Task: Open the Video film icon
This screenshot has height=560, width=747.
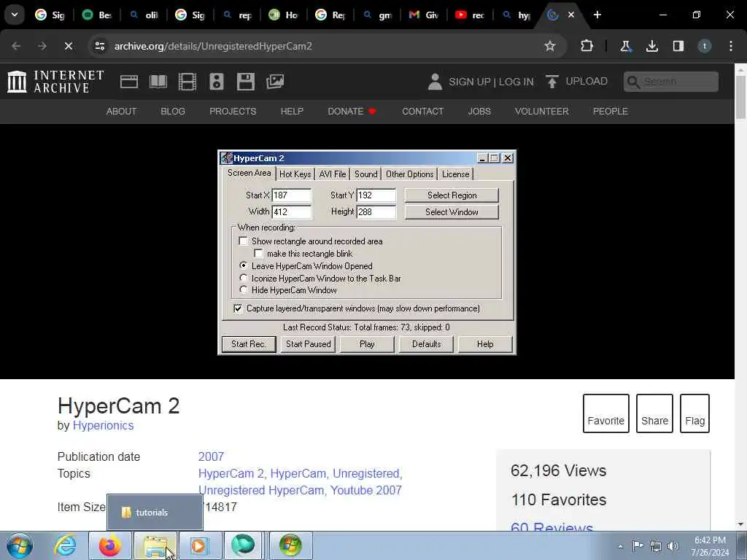Action: pos(187,82)
